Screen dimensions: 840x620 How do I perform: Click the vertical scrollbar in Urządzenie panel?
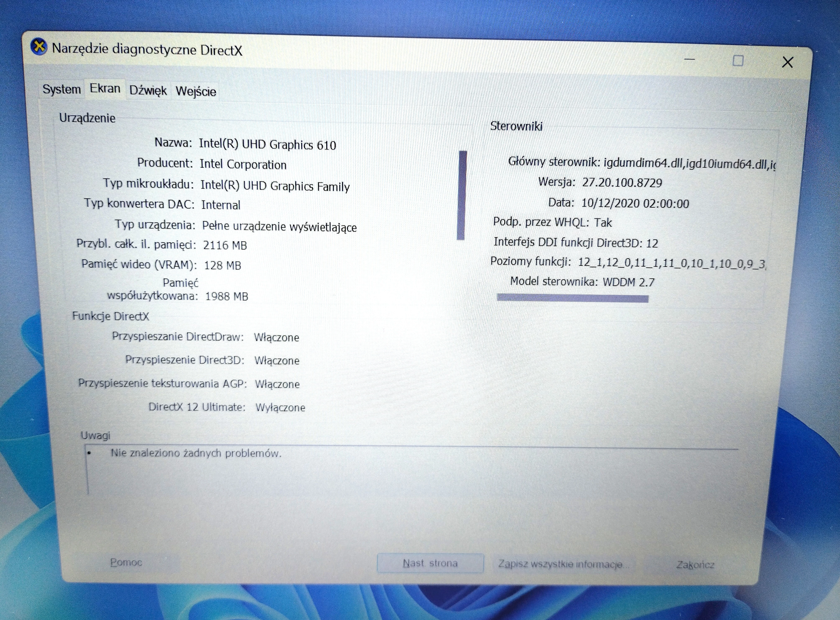pyautogui.click(x=462, y=195)
